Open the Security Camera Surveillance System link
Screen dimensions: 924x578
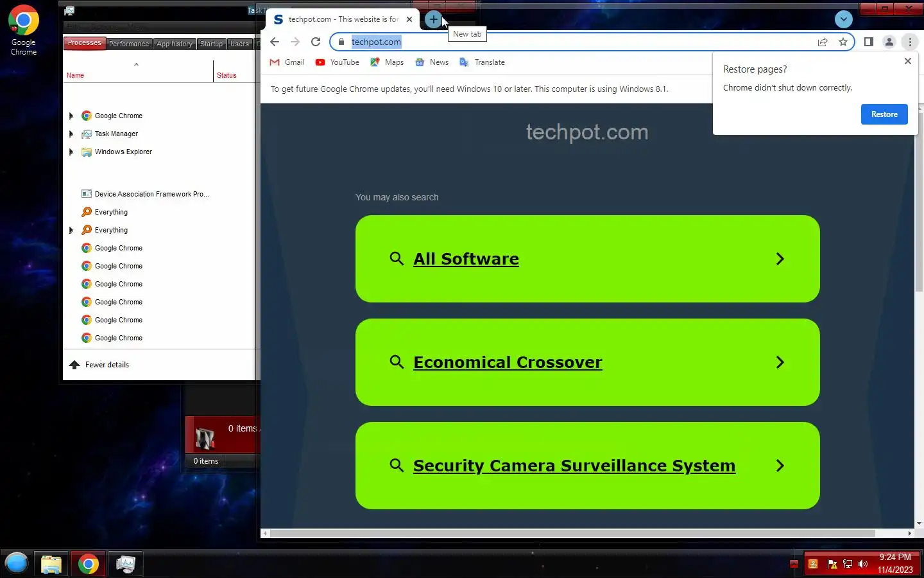coord(574,466)
